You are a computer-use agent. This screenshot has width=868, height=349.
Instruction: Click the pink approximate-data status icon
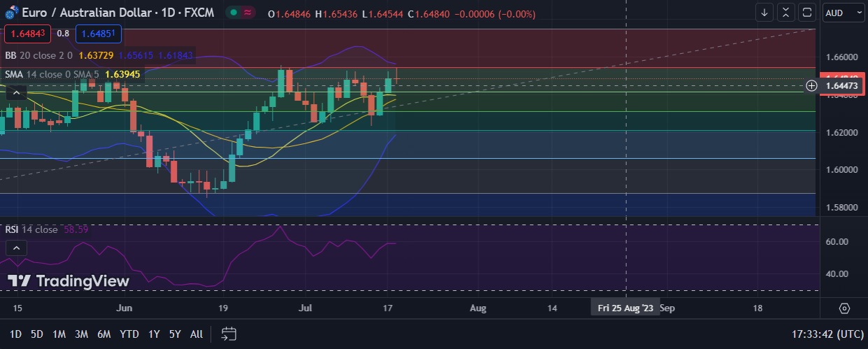pyautogui.click(x=248, y=13)
